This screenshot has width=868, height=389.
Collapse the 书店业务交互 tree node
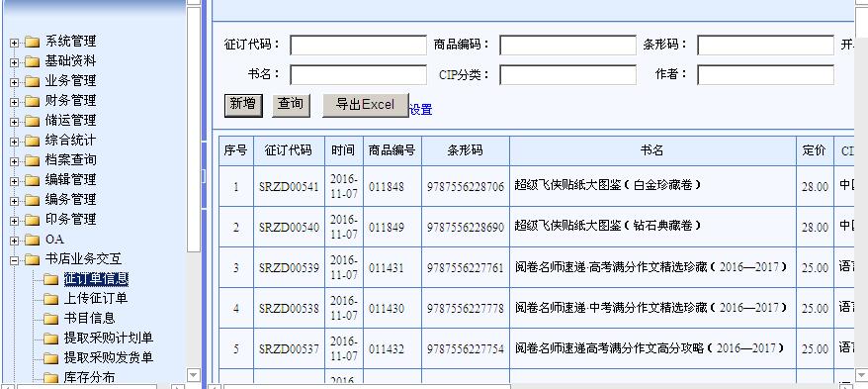pos(14,260)
